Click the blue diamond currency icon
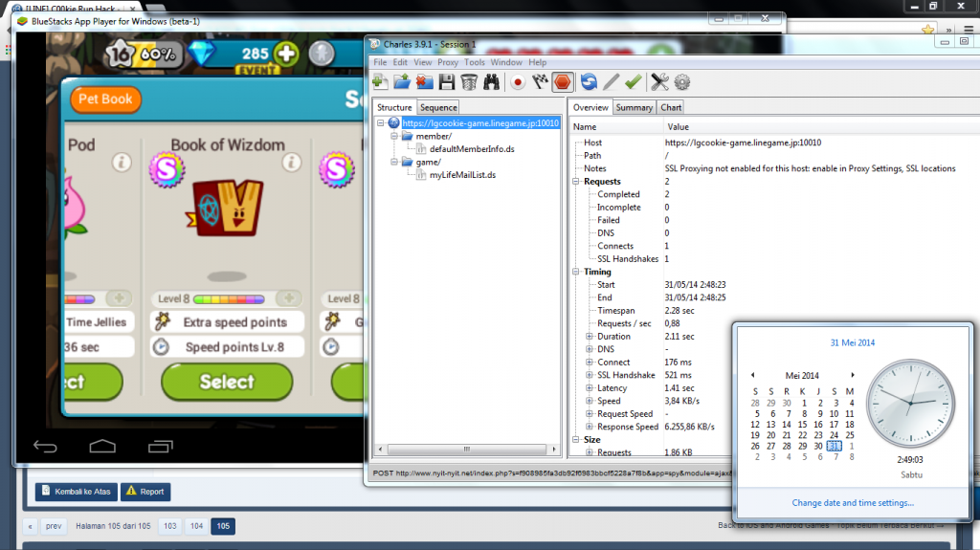The image size is (980, 550). click(202, 54)
